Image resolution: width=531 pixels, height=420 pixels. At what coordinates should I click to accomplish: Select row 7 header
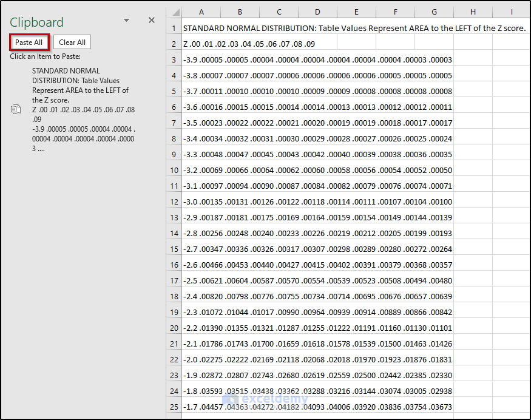click(x=174, y=123)
